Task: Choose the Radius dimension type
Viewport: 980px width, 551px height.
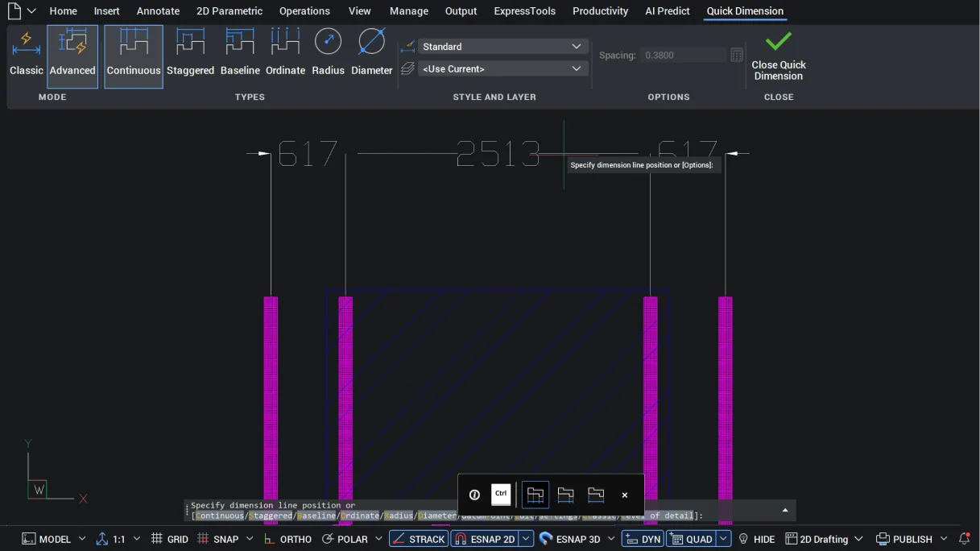Action: (328, 55)
